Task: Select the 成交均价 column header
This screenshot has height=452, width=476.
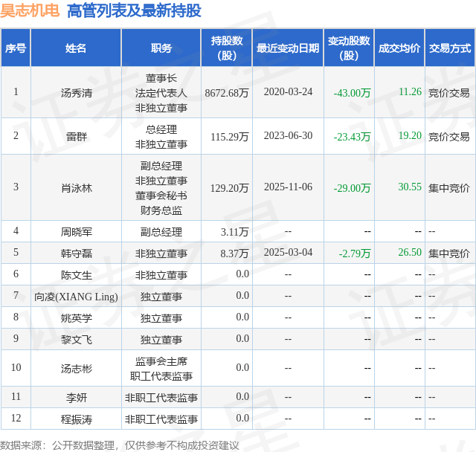Action: (399, 48)
